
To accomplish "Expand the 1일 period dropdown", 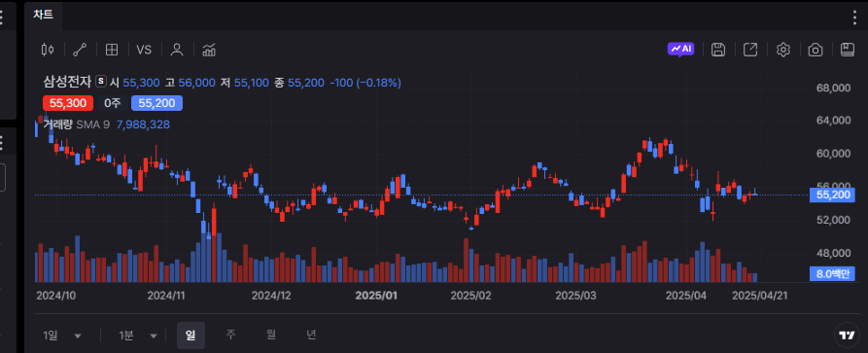I will click(62, 335).
